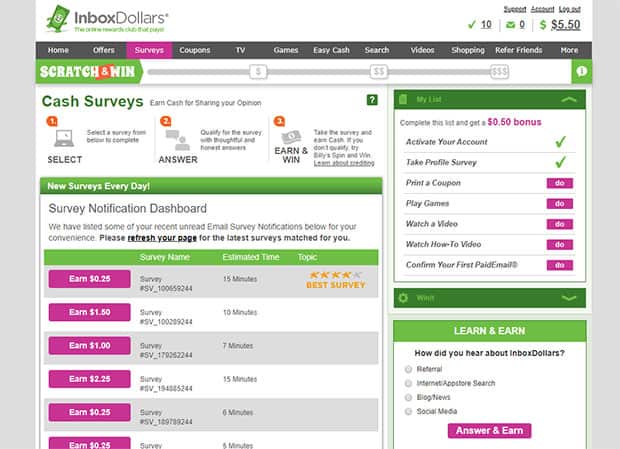Click the Support link

click(515, 9)
